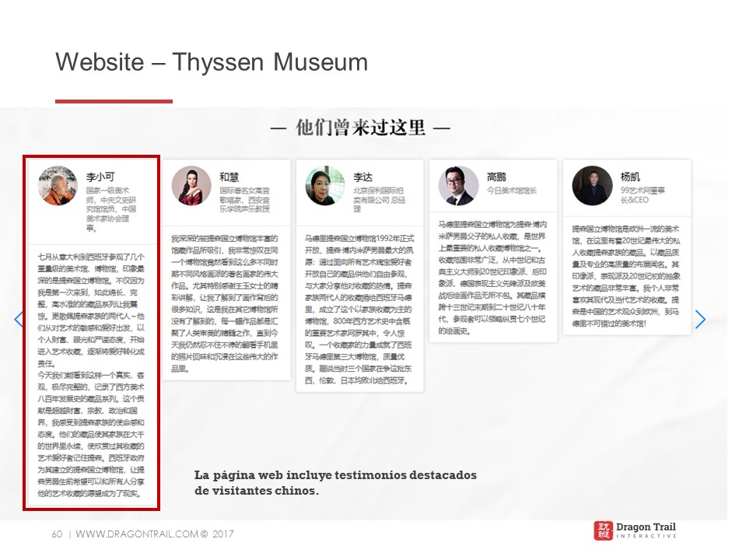Screen dimensions: 732x560
Task: Open 李小可's profile photo
Action: 58,186
